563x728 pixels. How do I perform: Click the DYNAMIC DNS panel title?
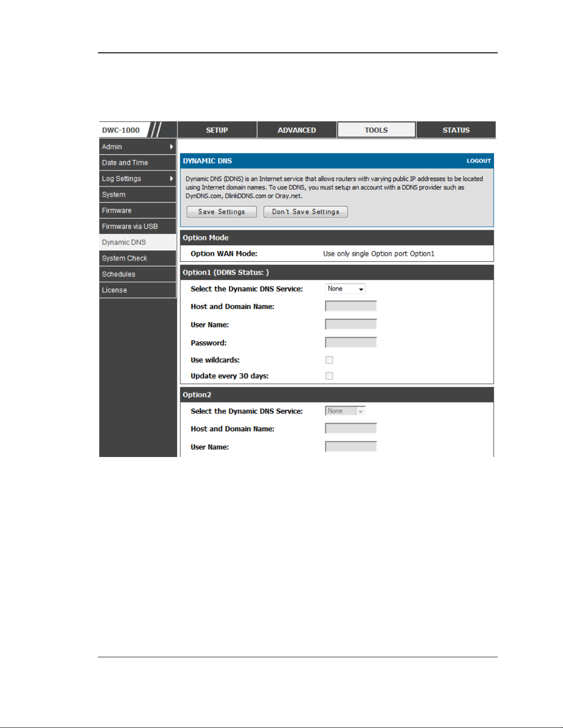coord(207,161)
